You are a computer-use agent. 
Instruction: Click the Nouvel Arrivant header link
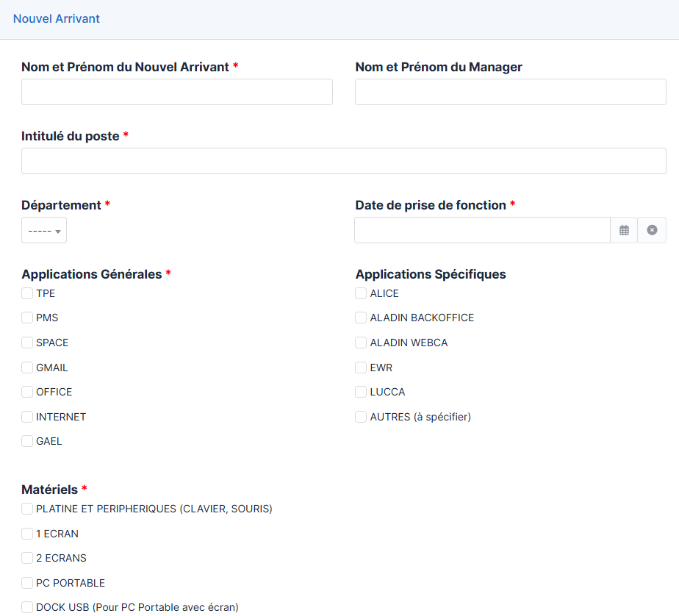click(57, 19)
